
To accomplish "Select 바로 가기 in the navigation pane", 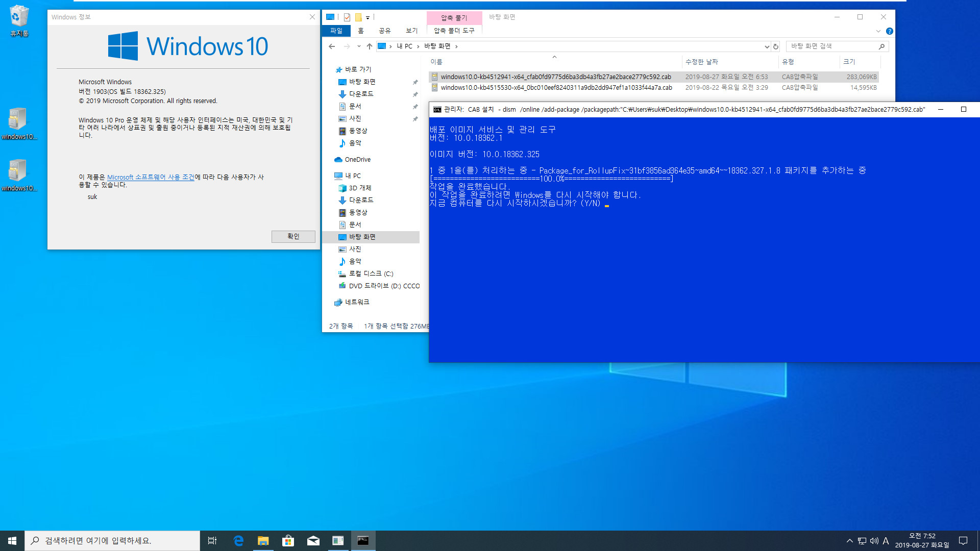I will [358, 69].
